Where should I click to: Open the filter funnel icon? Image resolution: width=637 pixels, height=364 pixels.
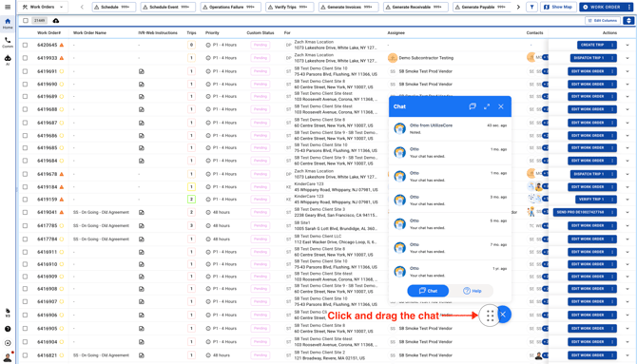tap(531, 7)
